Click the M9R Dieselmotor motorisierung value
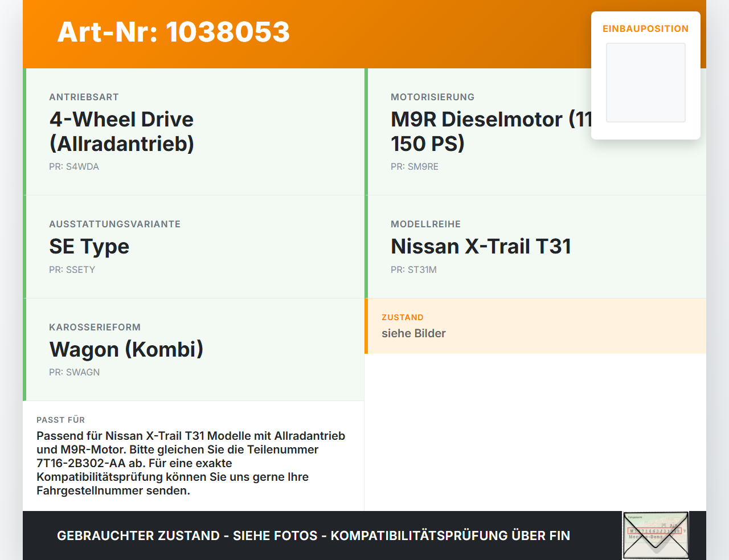 (492, 132)
